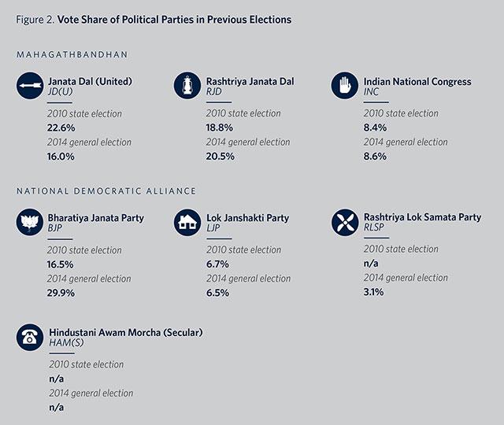
Task: Click the NATIONAL DEMOCRATIC ALLIANCE section label
Action: (106, 191)
